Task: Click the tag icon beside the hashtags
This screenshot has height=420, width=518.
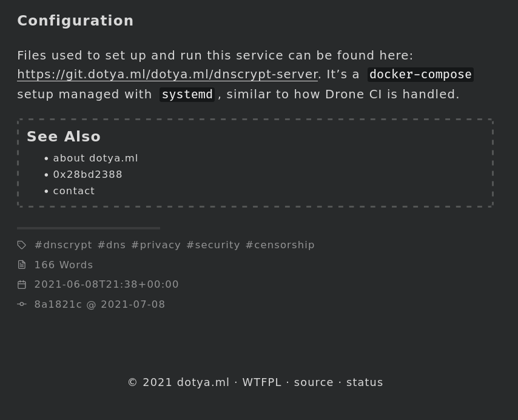Action: click(x=22, y=245)
